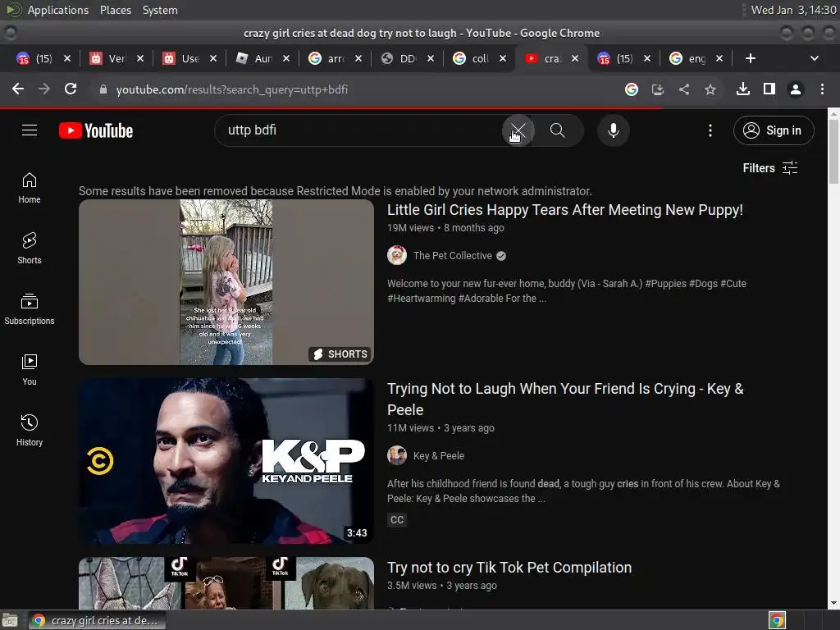Screen dimensions: 840x630
Task: Open Little Girl Cries Happy Tears video title
Action: (564, 209)
